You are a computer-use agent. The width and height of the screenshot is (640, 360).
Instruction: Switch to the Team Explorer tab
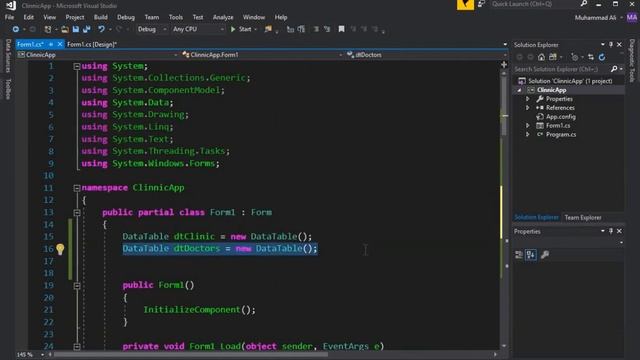(x=583, y=218)
